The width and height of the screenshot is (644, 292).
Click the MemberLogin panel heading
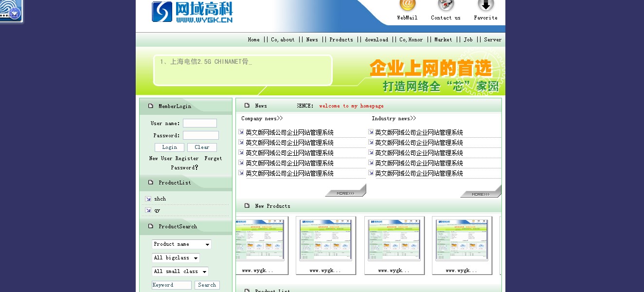pyautogui.click(x=175, y=107)
